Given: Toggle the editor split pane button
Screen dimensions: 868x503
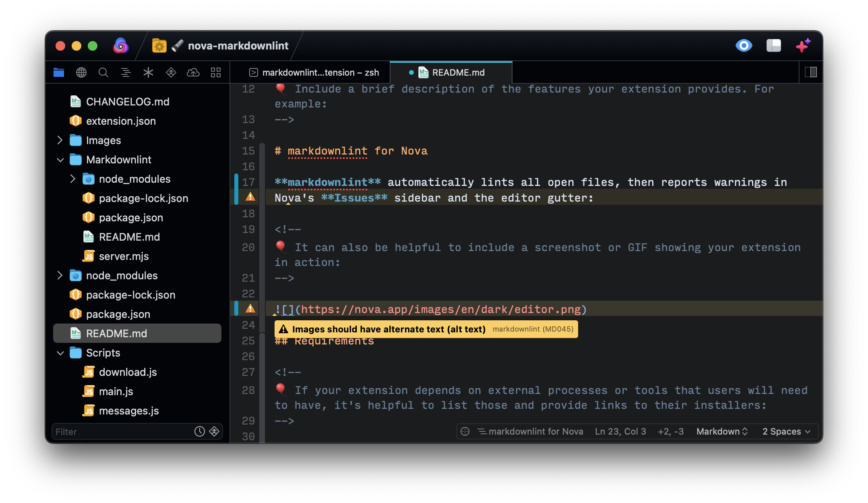Looking at the screenshot, I should pos(810,72).
